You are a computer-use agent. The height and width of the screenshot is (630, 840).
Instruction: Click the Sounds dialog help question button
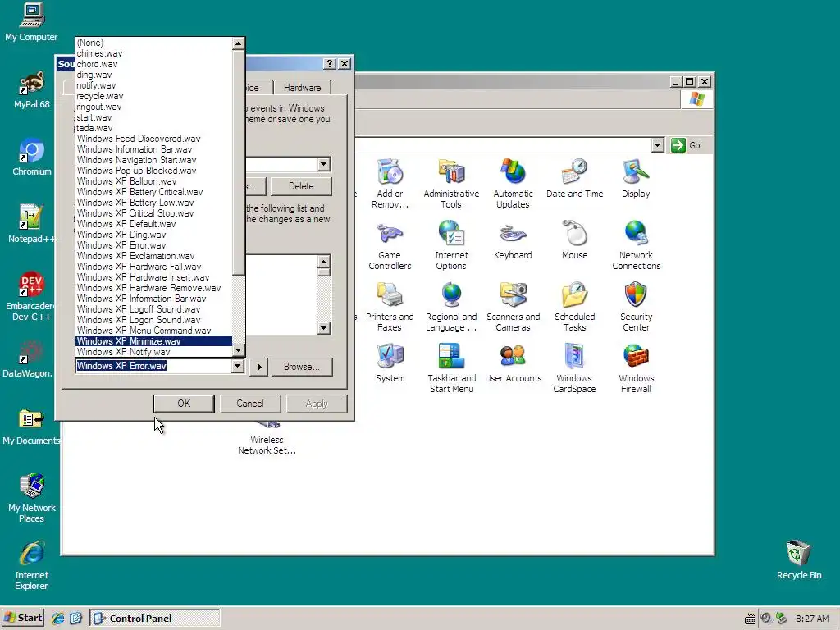tap(330, 64)
